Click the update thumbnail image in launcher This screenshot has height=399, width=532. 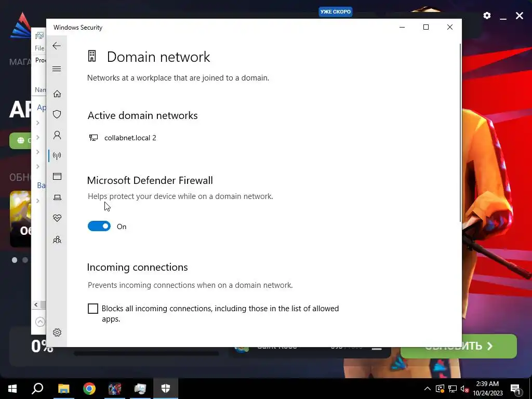20,219
